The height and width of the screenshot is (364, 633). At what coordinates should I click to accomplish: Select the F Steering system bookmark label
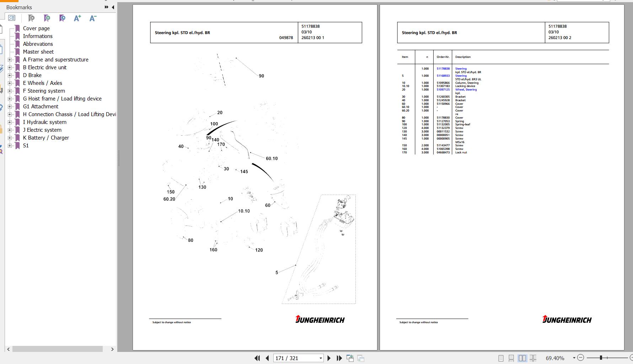(44, 91)
